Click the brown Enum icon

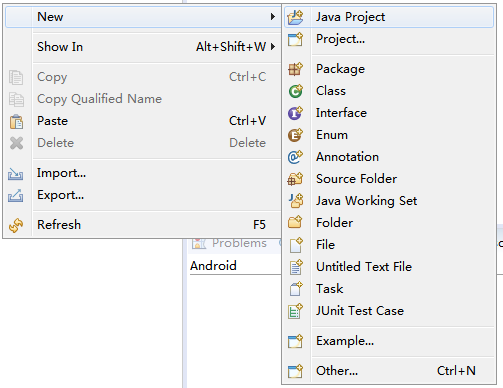click(295, 135)
